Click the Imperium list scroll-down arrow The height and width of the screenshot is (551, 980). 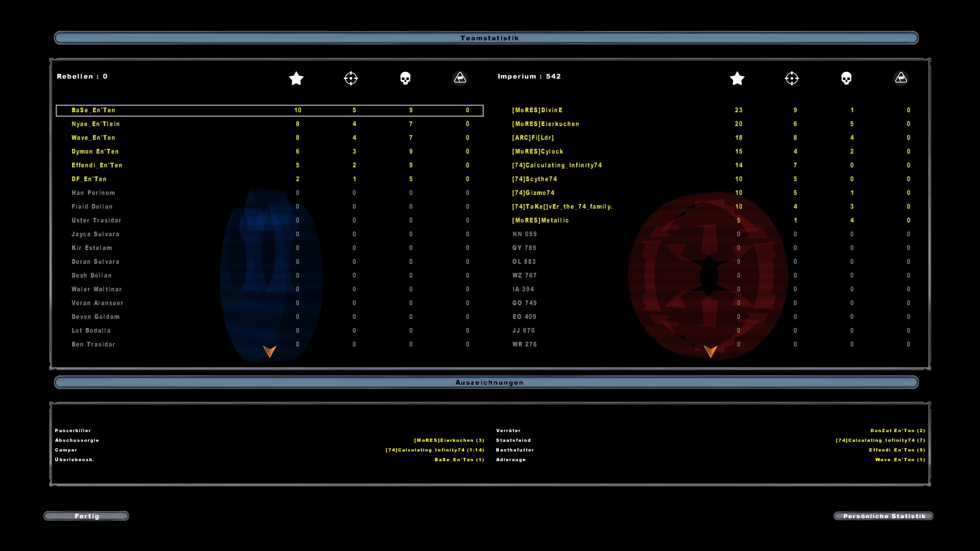tap(710, 351)
